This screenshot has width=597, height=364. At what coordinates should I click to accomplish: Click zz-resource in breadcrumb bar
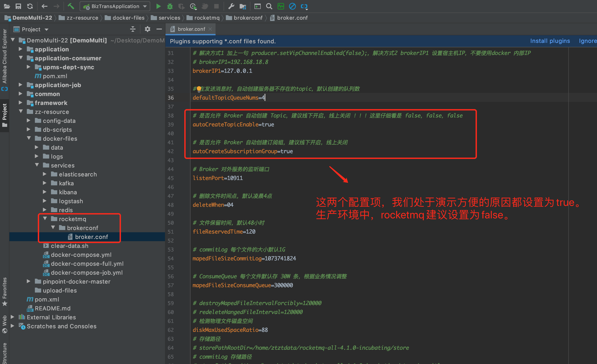pyautogui.click(x=78, y=18)
